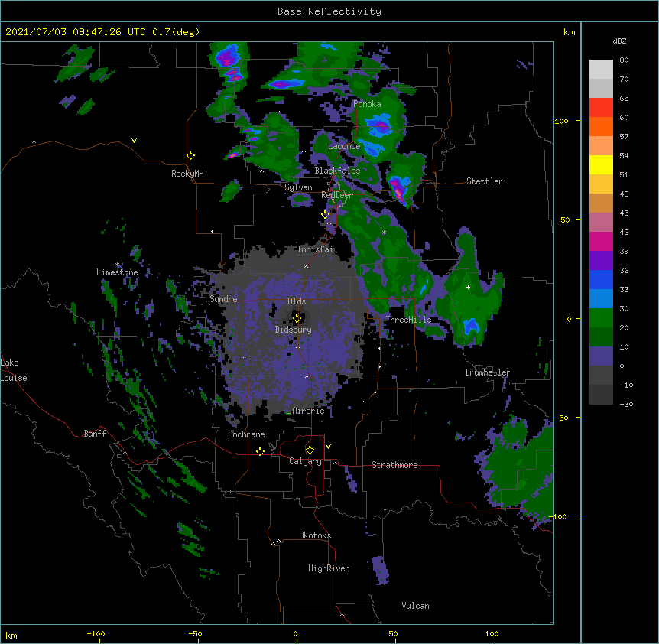Select the Drumheller town label
The height and width of the screenshot is (644, 659).
point(488,372)
